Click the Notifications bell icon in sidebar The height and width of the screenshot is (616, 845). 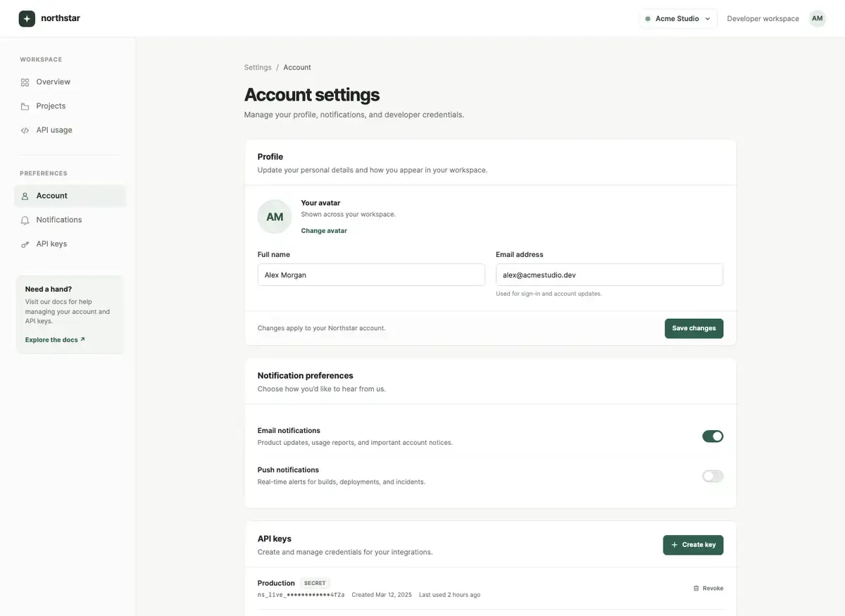point(25,220)
